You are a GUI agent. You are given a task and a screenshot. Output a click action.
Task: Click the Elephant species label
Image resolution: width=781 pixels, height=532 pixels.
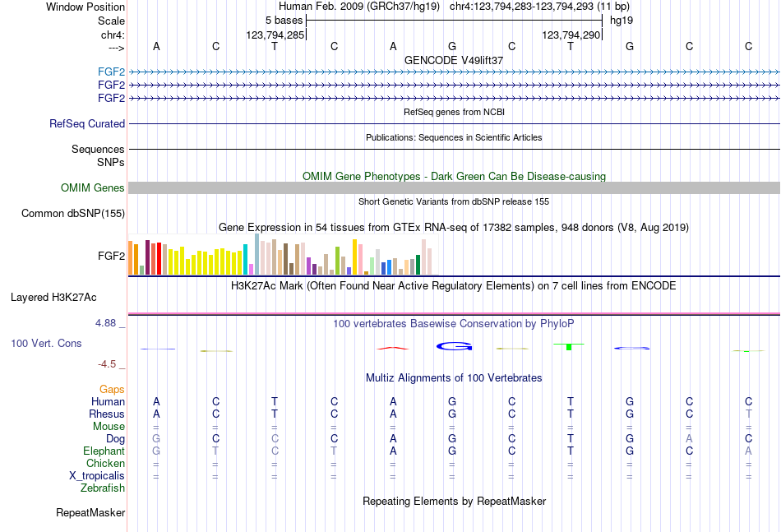[x=104, y=451]
